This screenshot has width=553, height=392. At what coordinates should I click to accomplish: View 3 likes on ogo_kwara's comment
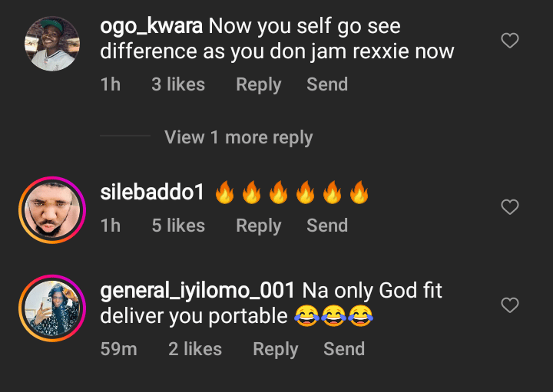178,84
